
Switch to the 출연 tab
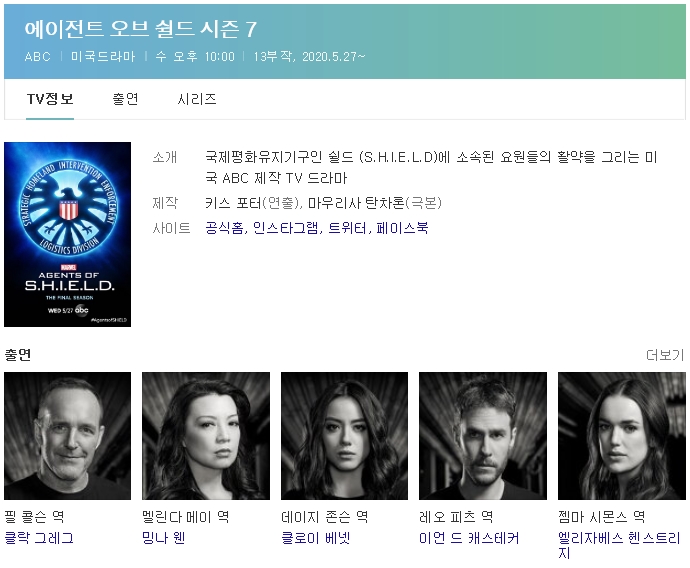click(x=125, y=99)
